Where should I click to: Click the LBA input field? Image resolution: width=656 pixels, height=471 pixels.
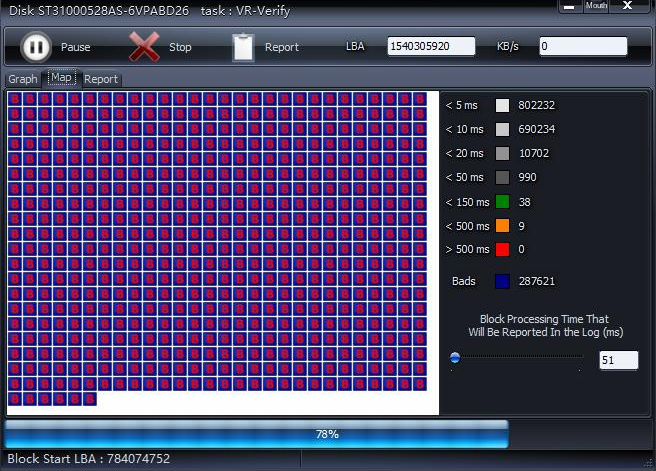[x=431, y=47]
